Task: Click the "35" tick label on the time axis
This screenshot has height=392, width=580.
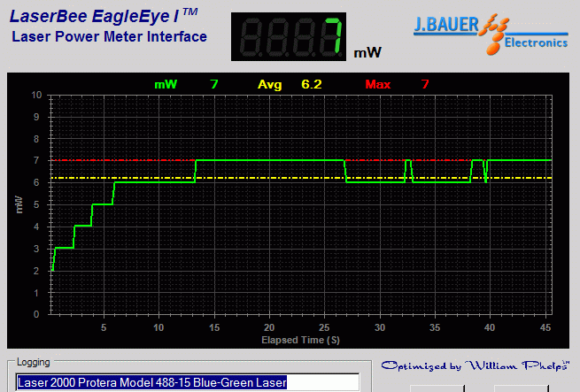Action: [435, 327]
